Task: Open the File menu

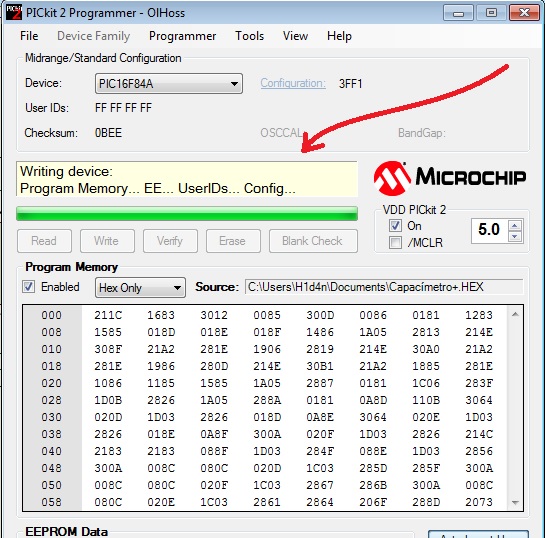Action: coord(29,36)
